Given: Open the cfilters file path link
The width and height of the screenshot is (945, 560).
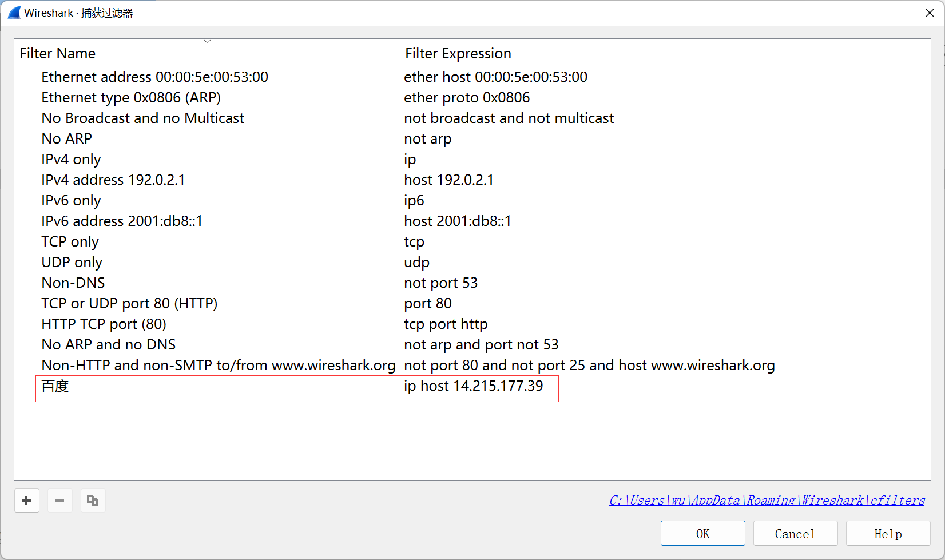Looking at the screenshot, I should (x=767, y=501).
